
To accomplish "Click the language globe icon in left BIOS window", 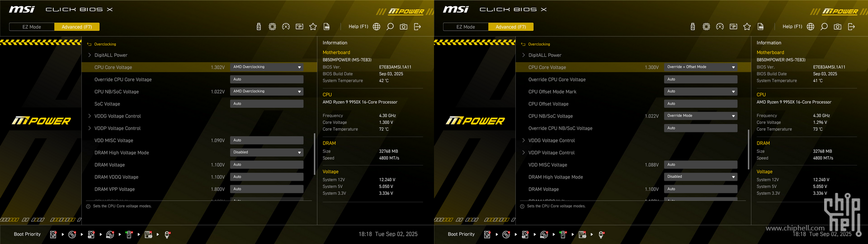I will point(377,27).
